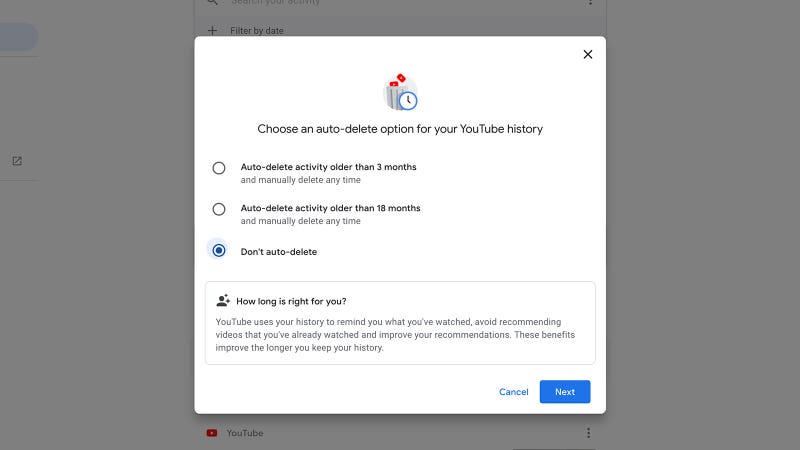Click the plus icon beside Filter by date

coord(212,31)
